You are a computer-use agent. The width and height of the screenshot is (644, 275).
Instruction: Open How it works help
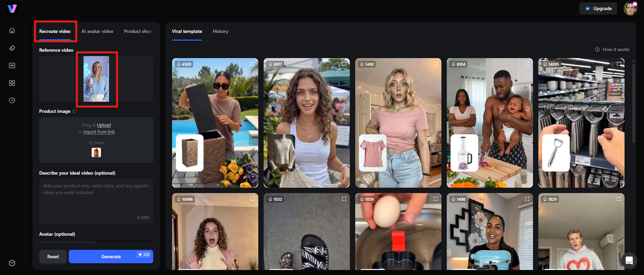click(x=612, y=49)
